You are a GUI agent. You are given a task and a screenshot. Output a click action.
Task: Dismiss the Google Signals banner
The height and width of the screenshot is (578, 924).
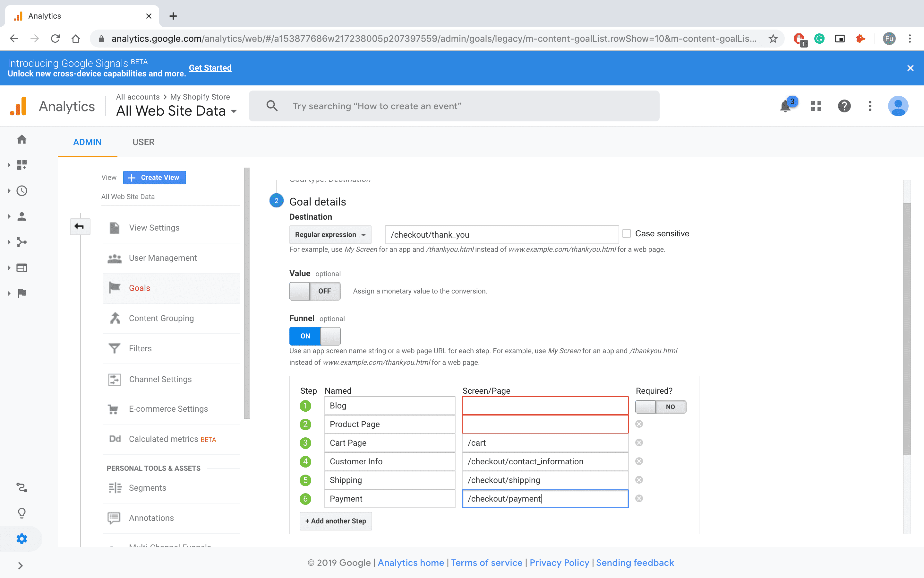(910, 68)
